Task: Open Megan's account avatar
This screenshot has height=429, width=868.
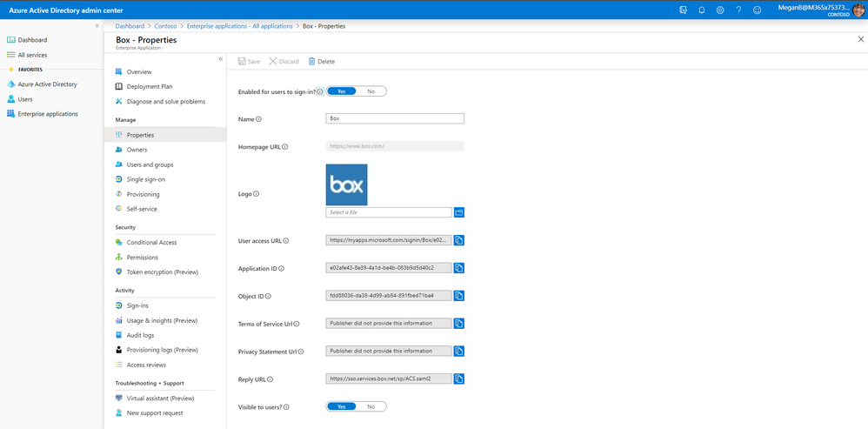Action: click(858, 10)
